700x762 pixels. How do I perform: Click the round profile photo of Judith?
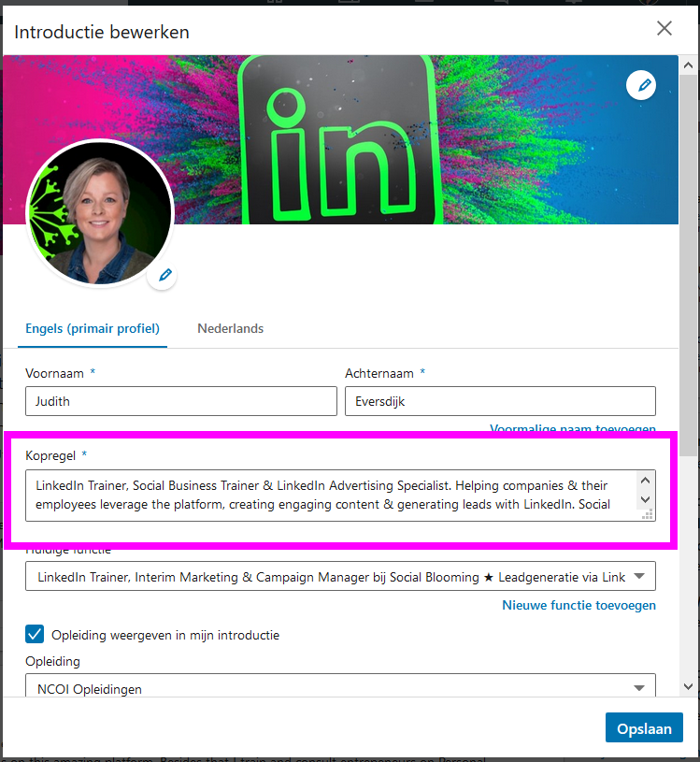(x=100, y=213)
